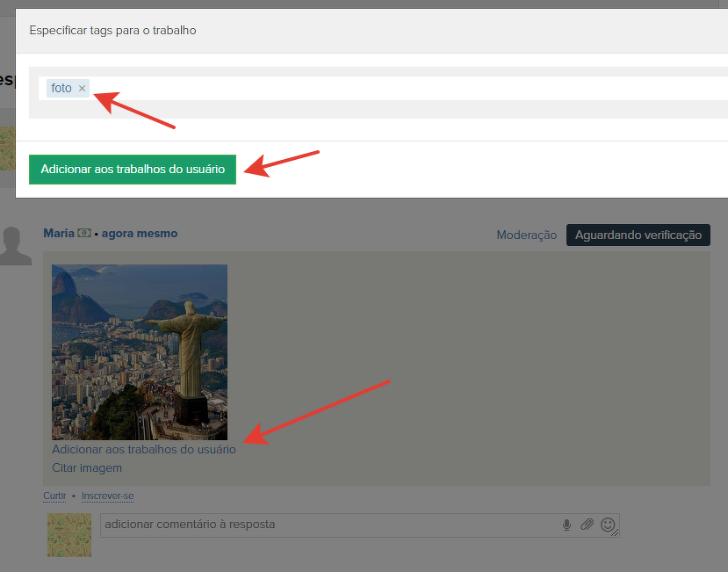
Task: Click the patterned avatar beside comment box
Action: tap(69, 534)
